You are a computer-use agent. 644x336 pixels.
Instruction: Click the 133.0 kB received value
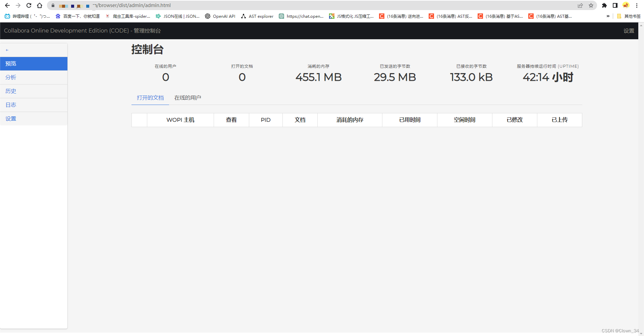pyautogui.click(x=471, y=77)
